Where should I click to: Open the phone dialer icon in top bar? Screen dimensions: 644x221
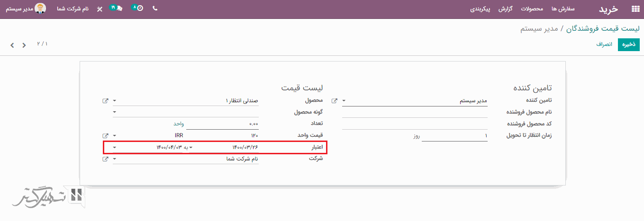[155, 9]
